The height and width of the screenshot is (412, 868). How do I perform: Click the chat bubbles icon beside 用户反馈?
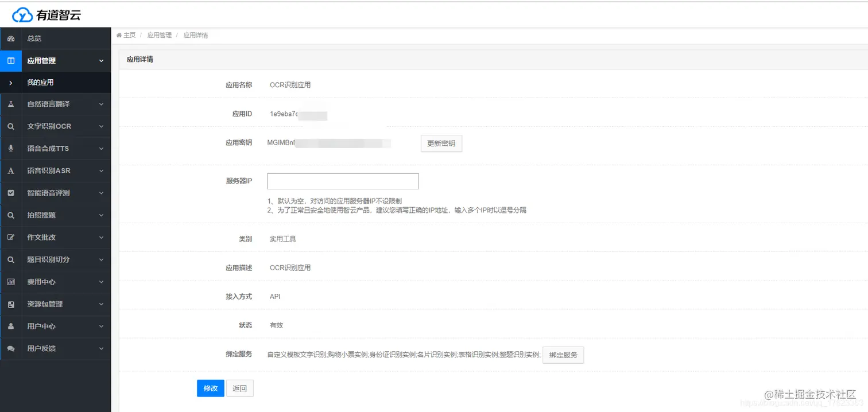pyautogui.click(x=10, y=348)
